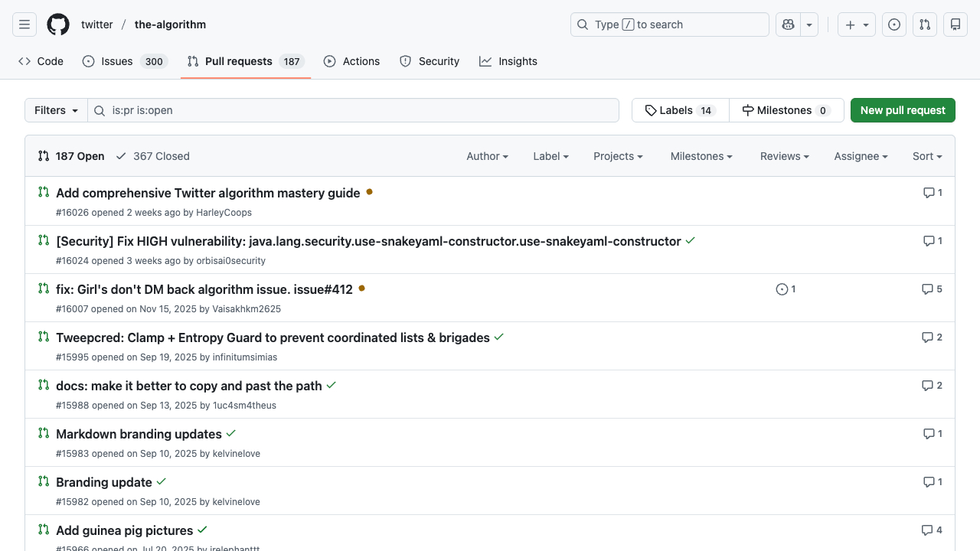Click the GitHub logo home icon
980x551 pixels.
click(x=58, y=24)
